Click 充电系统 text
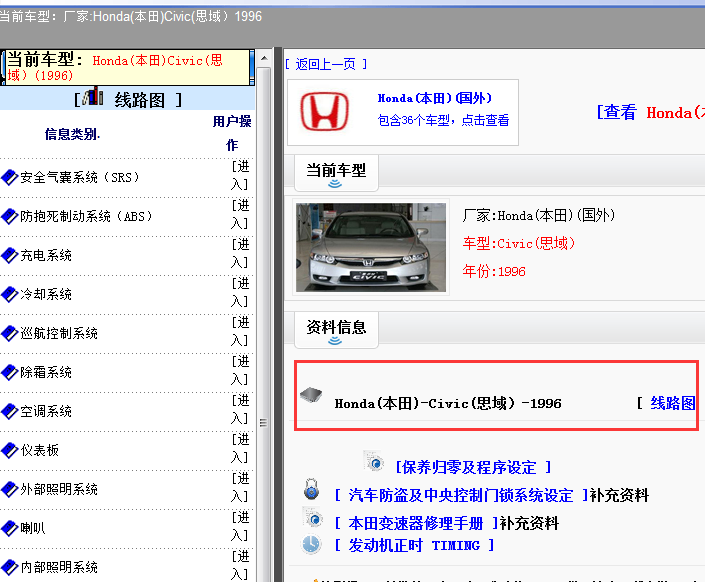Viewport: 705px width, 582px height. [x=46, y=255]
